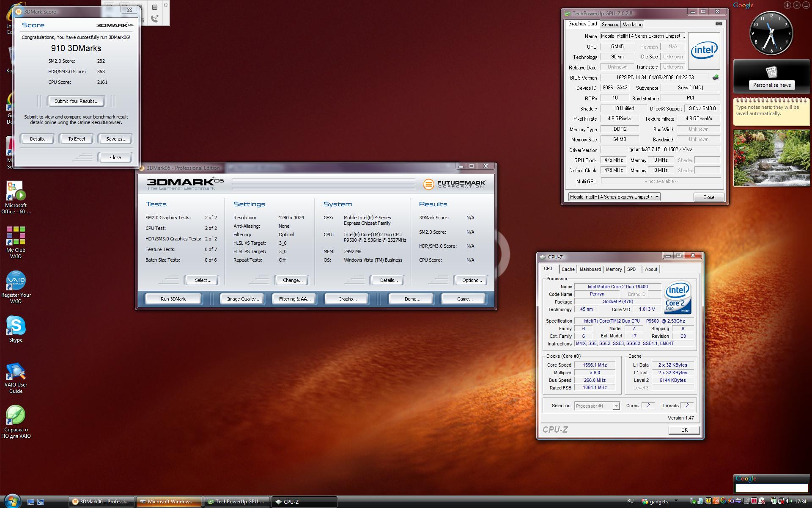Click Close button at bottom of GPU-Z
Image resolution: width=812 pixels, height=508 pixels.
[708, 197]
